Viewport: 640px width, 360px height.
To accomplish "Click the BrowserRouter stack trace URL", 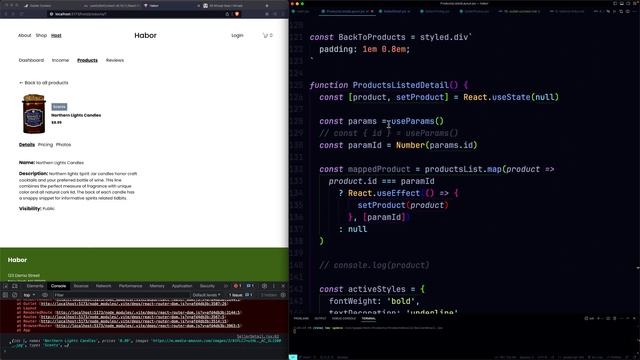I will 149,326.
